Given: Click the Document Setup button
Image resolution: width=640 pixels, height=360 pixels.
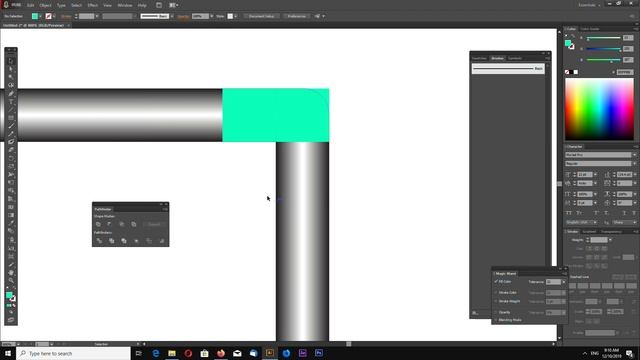Looking at the screenshot, I should 261,16.
